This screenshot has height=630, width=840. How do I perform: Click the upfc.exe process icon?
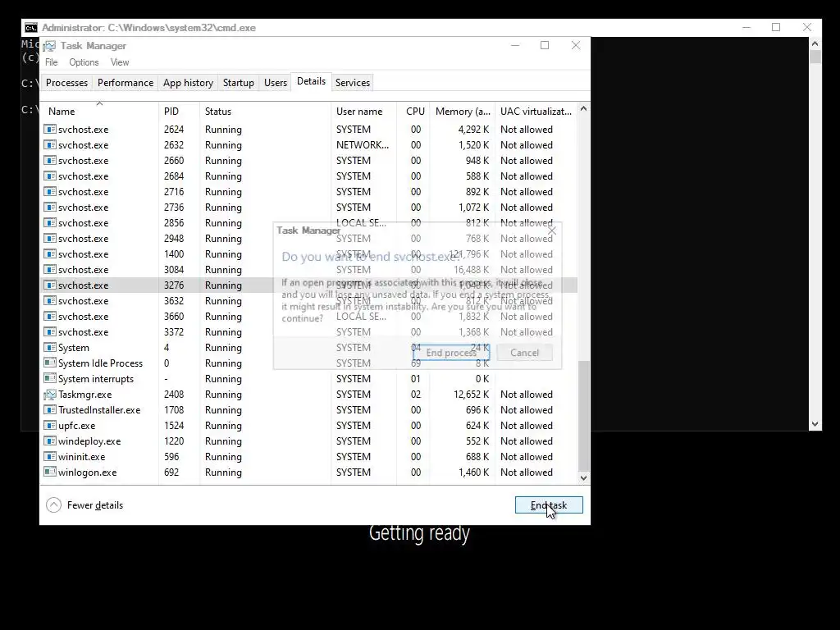click(x=50, y=426)
